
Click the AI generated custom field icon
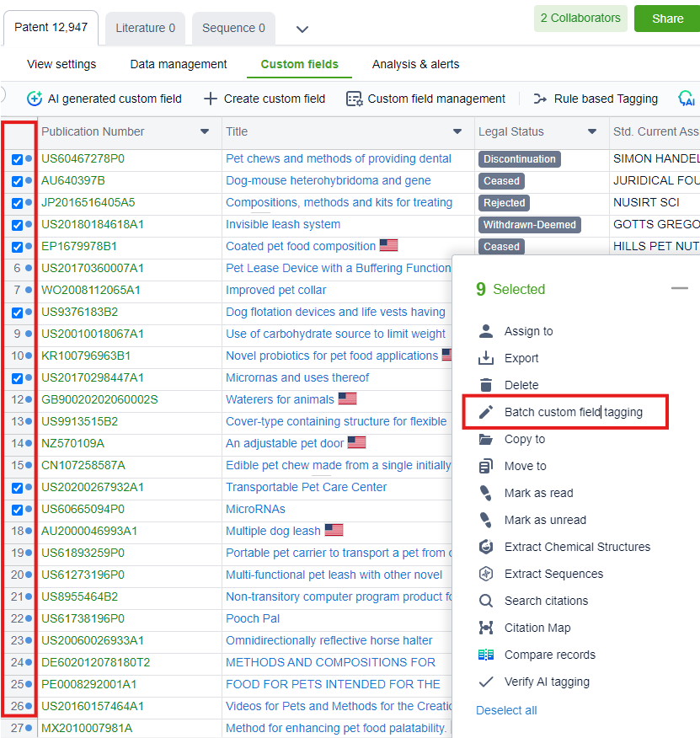coord(35,99)
